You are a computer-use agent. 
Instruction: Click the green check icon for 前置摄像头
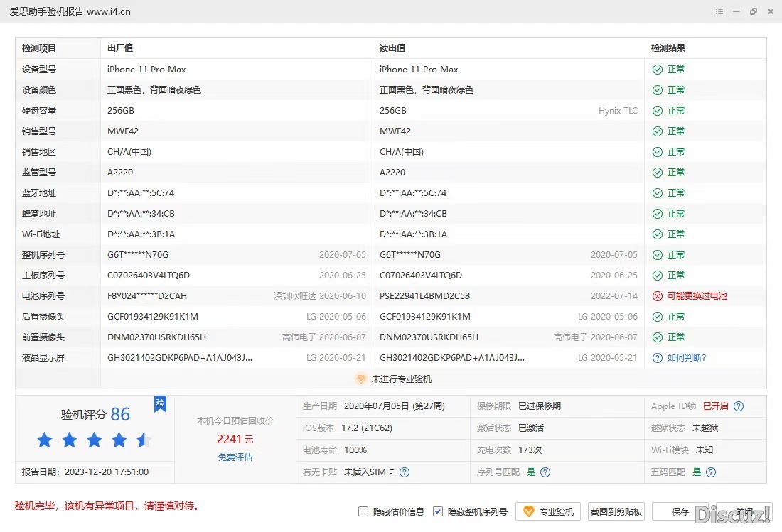(658, 337)
